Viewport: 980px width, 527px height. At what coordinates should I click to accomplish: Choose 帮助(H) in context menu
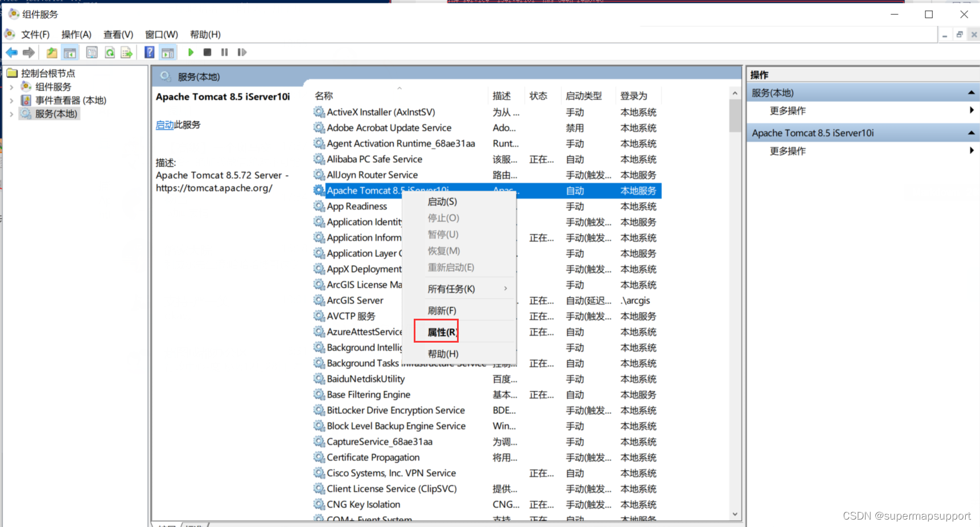pyautogui.click(x=459, y=354)
